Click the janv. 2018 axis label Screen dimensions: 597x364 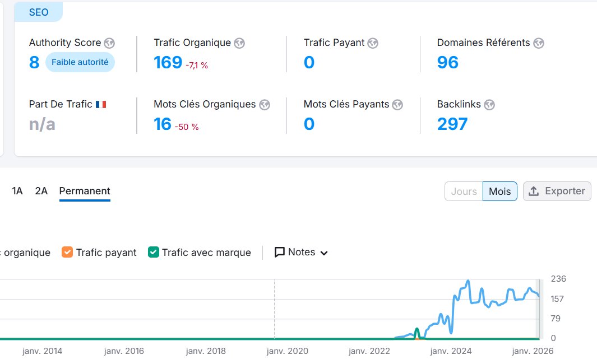click(x=206, y=351)
